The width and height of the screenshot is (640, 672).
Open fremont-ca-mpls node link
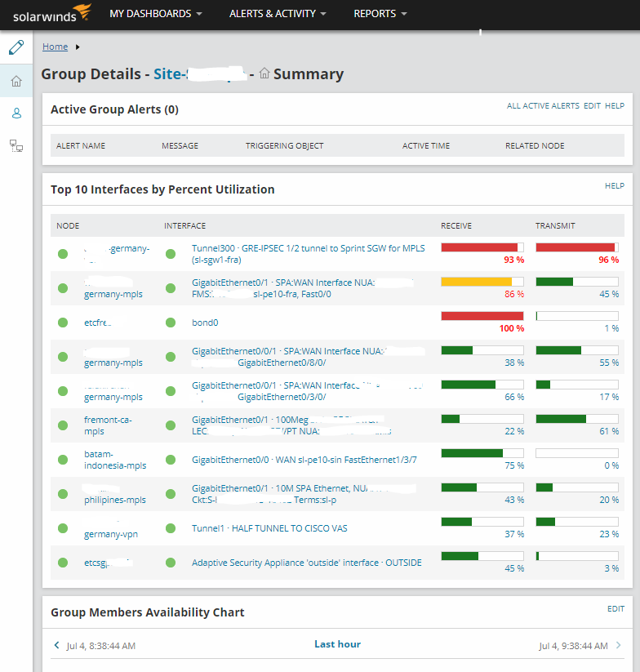click(x=108, y=425)
